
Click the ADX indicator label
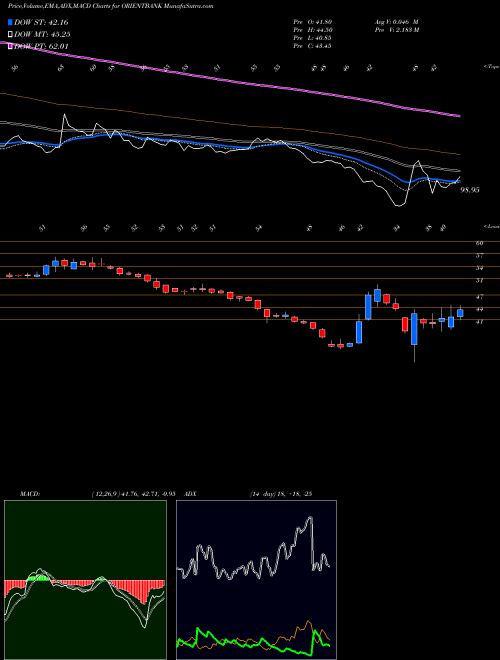coord(190,494)
